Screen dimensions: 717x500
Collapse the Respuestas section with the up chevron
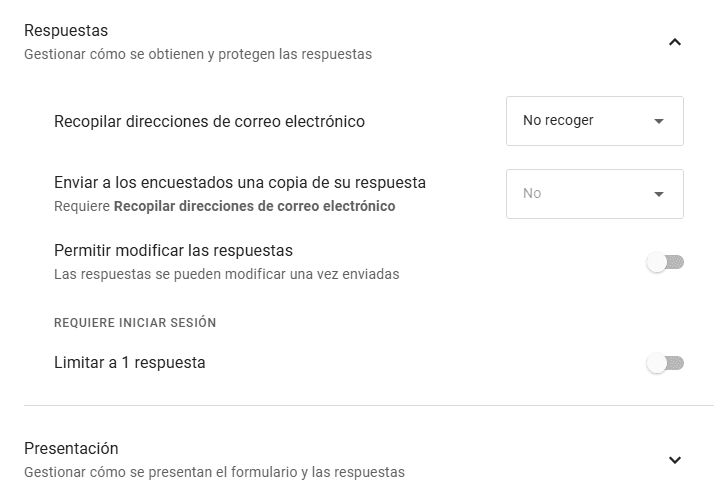pos(674,42)
